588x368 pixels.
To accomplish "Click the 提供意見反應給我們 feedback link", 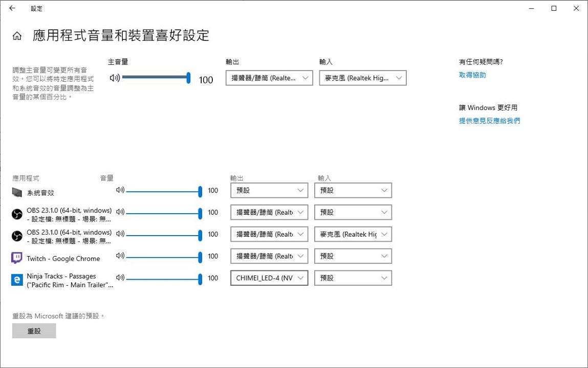I will point(488,121).
